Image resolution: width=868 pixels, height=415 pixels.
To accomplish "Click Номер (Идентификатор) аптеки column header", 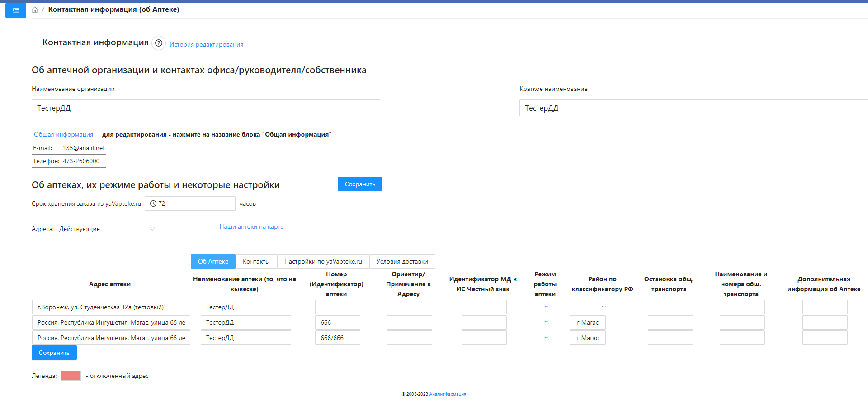I will 336,284.
